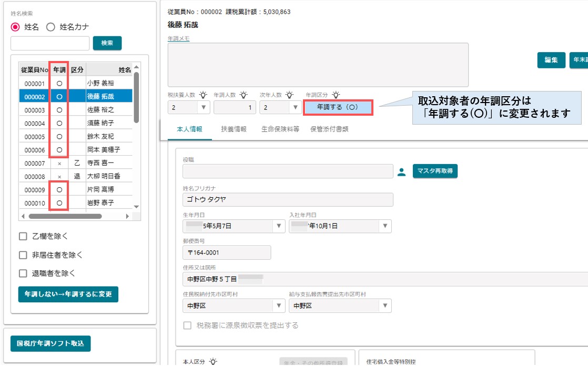Click the lightbulb hint beside 次年人数

click(289, 95)
